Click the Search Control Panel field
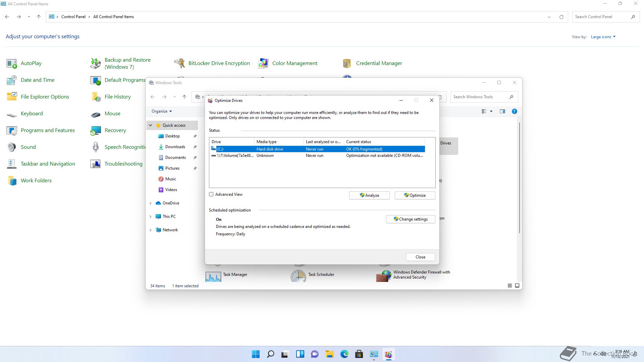Screen dimensions: 644x362 (600, 17)
